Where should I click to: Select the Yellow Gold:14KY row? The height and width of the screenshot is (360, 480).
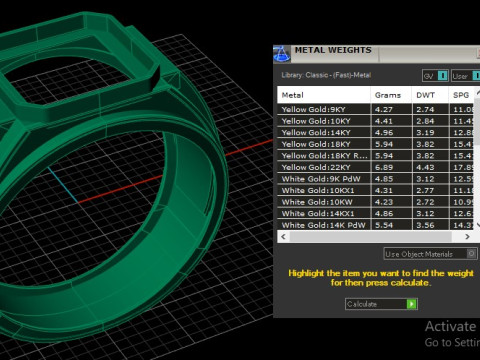pos(375,133)
